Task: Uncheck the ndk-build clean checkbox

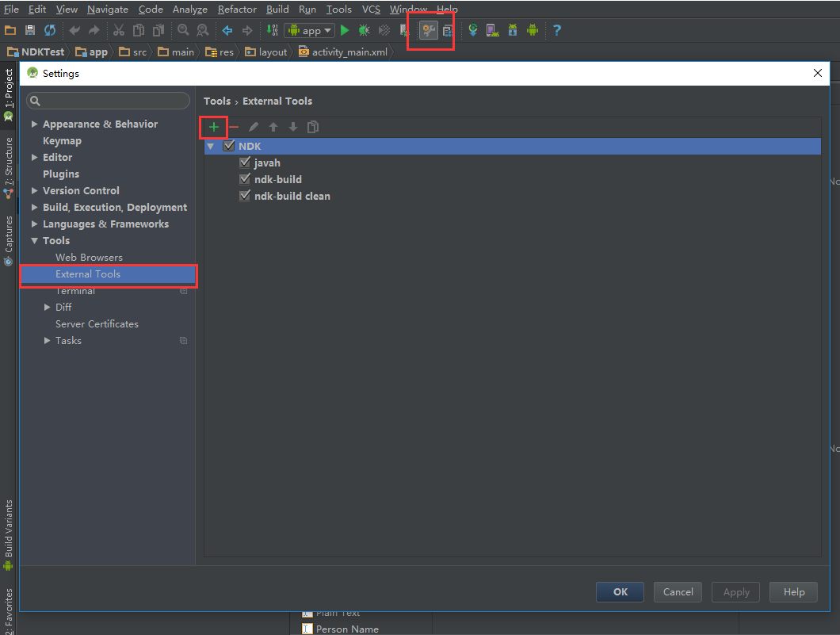Action: (x=245, y=195)
